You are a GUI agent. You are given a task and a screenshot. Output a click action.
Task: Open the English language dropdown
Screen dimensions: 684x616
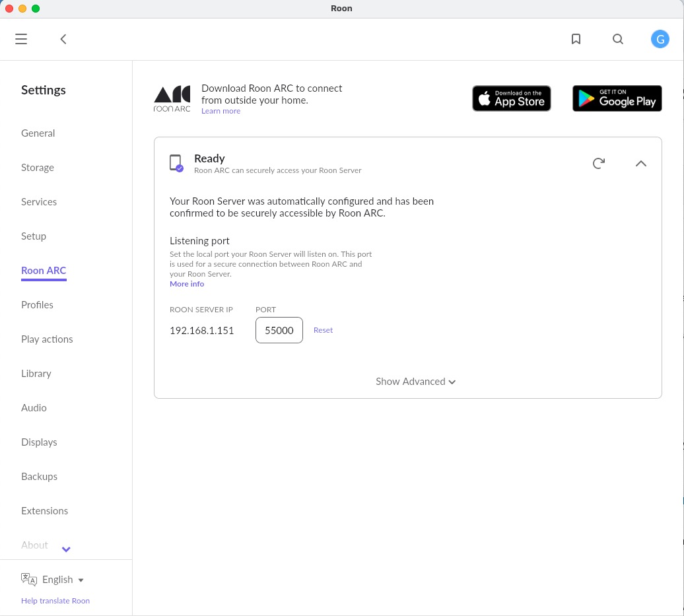[63, 580]
